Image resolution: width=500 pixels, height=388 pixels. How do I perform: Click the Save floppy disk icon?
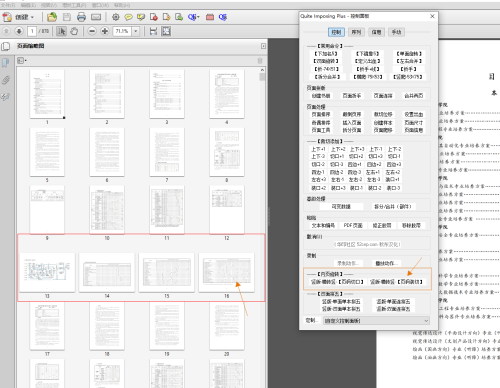pos(67,17)
